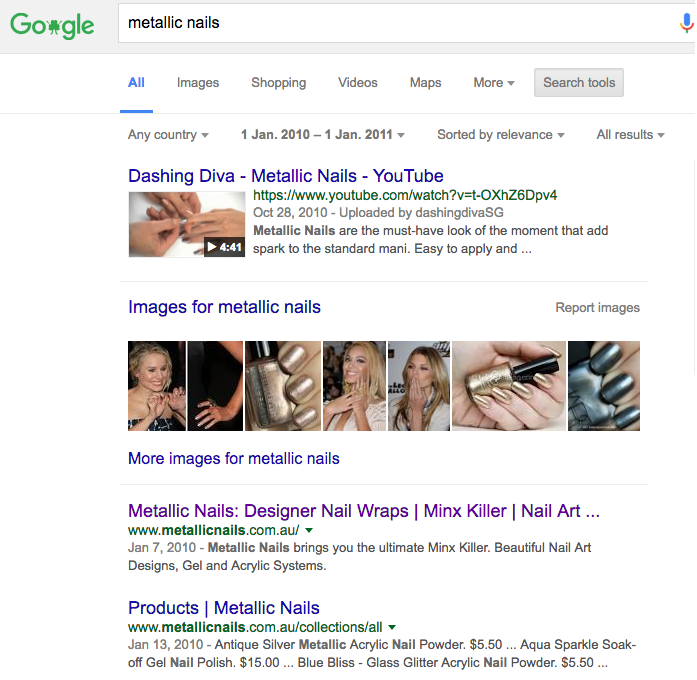Viewport: 697px width, 680px height.
Task: Open thumbnail of woman covering her mouth
Action: [x=419, y=386]
